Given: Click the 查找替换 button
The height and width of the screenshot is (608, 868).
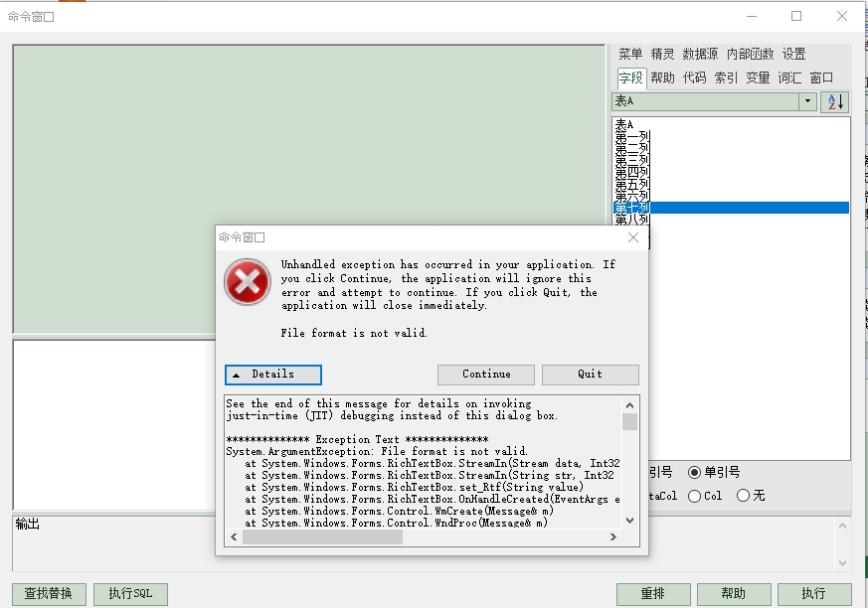Looking at the screenshot, I should 49,594.
